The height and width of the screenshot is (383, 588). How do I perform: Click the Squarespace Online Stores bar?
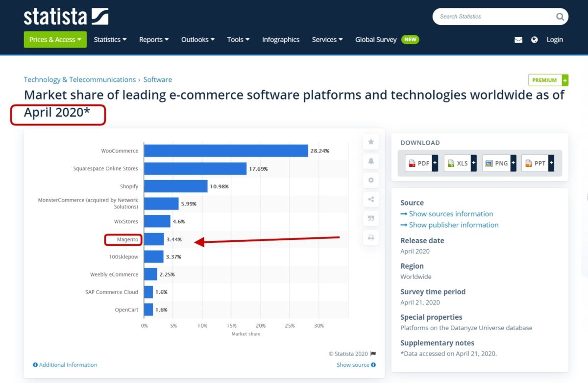196,169
